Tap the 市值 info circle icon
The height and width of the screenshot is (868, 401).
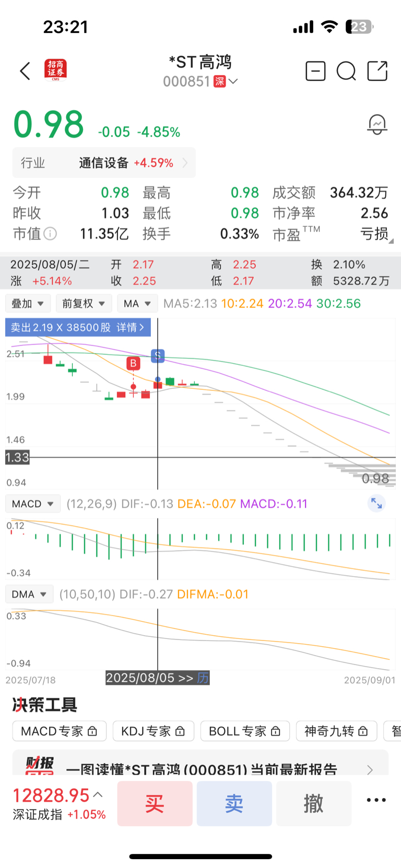click(x=50, y=233)
